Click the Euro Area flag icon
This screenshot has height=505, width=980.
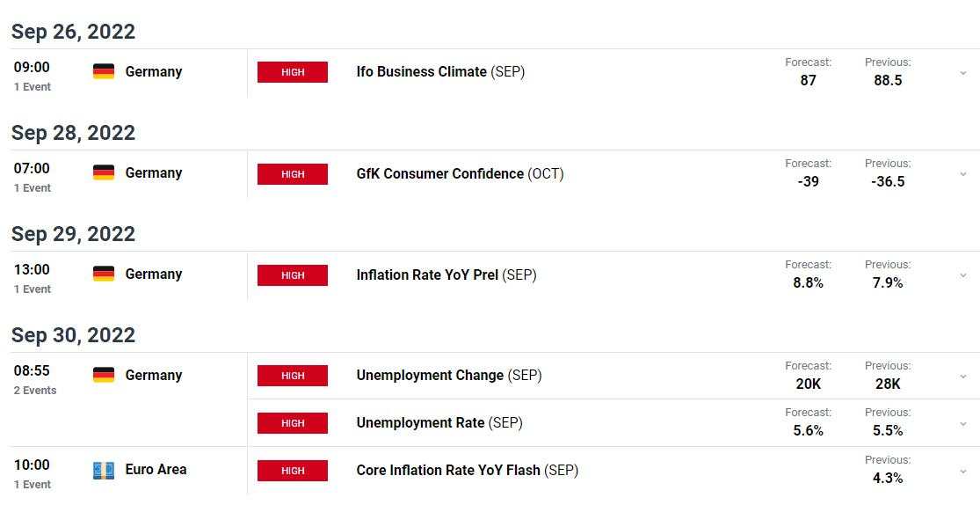[104, 471]
